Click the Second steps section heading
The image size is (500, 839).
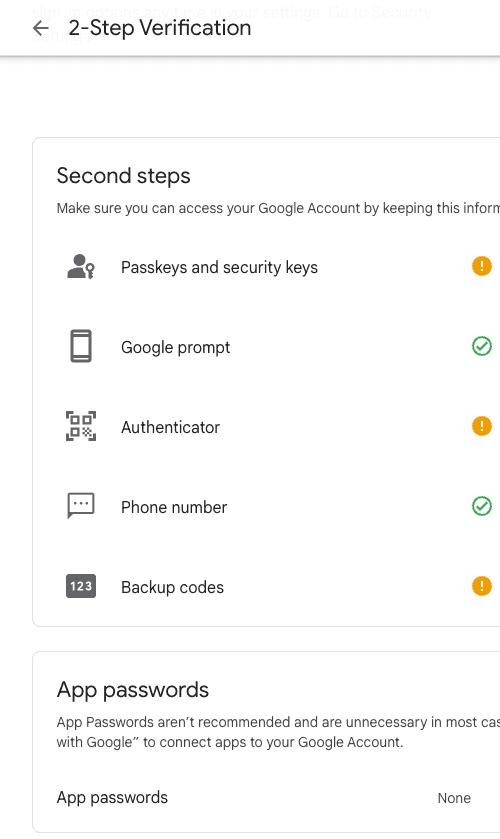click(x=124, y=176)
